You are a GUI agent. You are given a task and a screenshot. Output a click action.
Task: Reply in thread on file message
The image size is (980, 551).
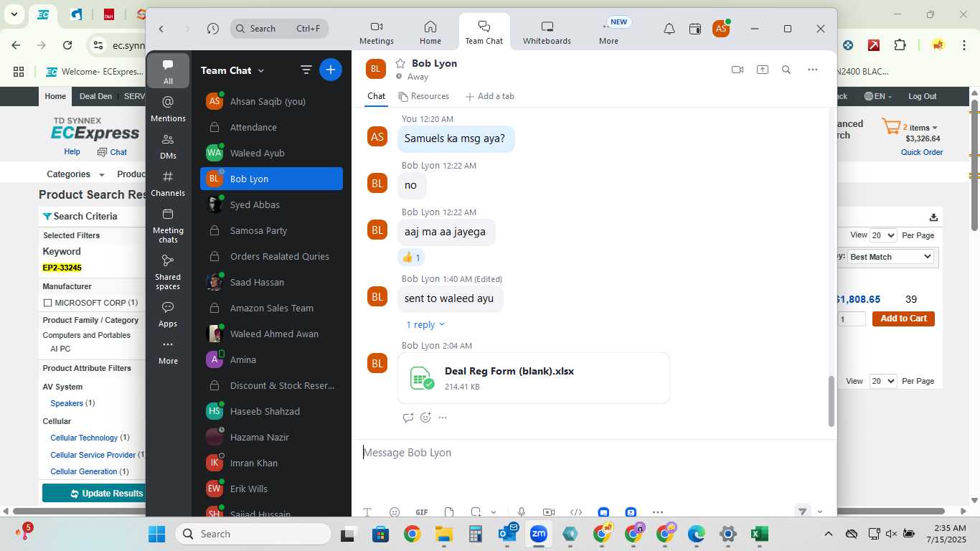[x=408, y=418]
